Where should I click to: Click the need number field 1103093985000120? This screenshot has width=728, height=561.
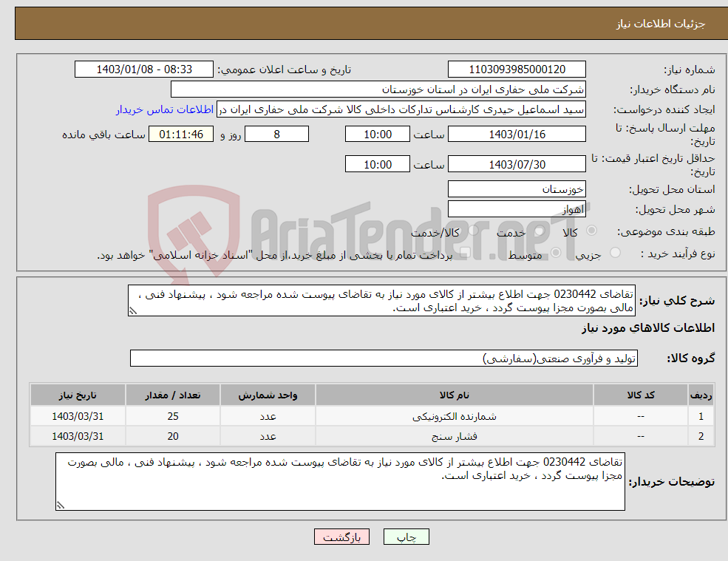coord(517,69)
